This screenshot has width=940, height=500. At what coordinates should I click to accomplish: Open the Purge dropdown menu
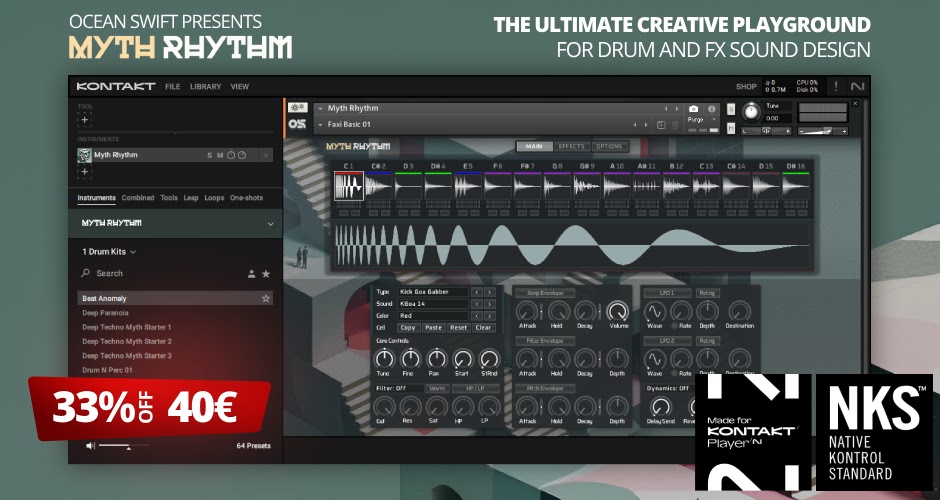[x=702, y=119]
